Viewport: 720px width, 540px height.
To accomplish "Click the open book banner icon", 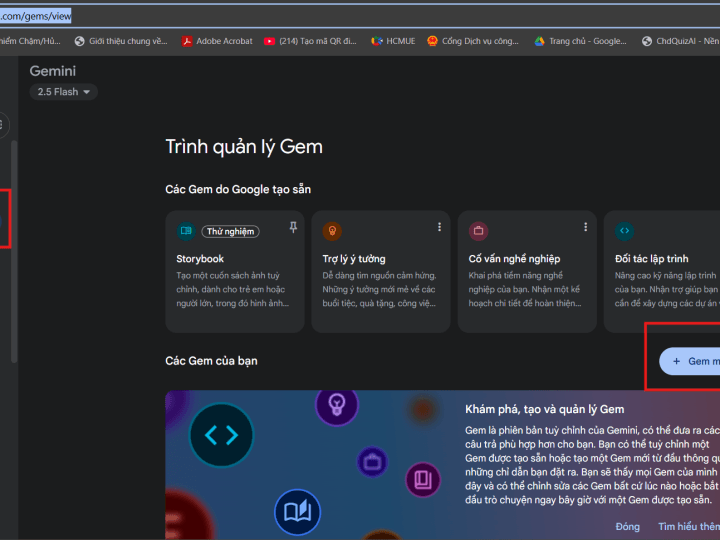I will pyautogui.click(x=298, y=512).
